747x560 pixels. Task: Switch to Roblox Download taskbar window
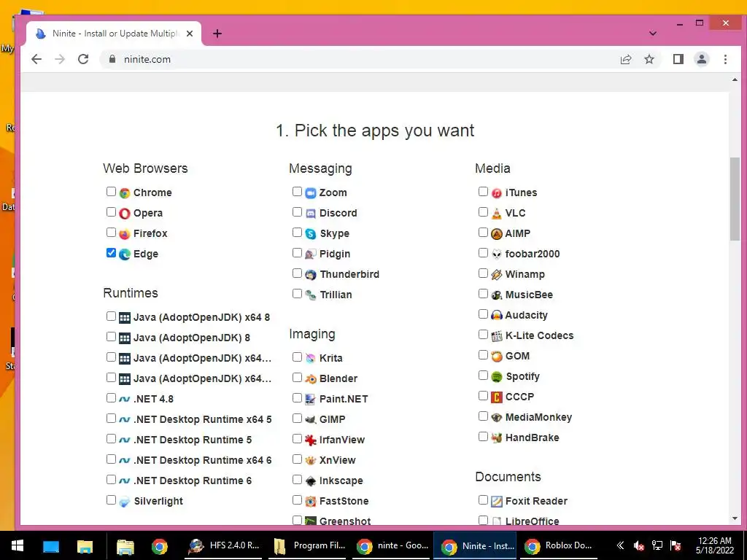[x=558, y=545]
